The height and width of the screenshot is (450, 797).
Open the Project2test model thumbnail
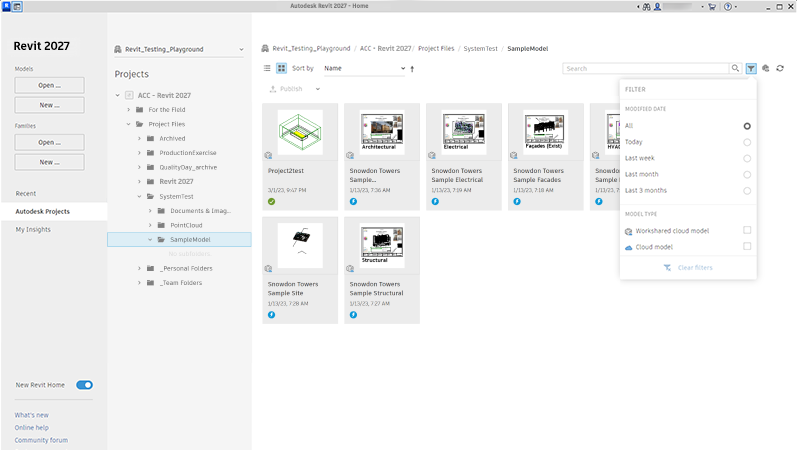coord(300,132)
